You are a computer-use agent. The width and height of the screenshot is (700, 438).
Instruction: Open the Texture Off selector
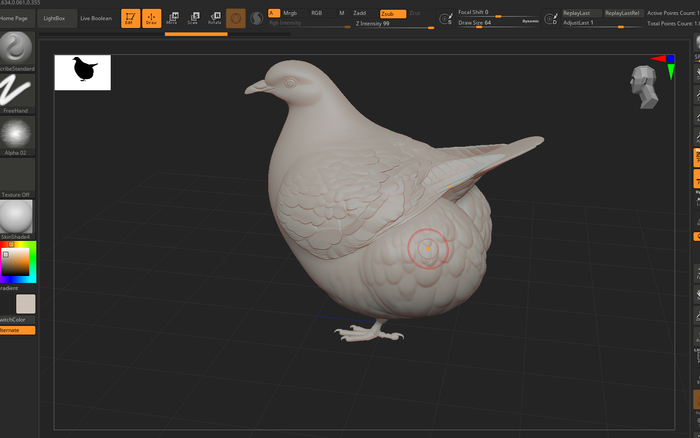tap(17, 178)
